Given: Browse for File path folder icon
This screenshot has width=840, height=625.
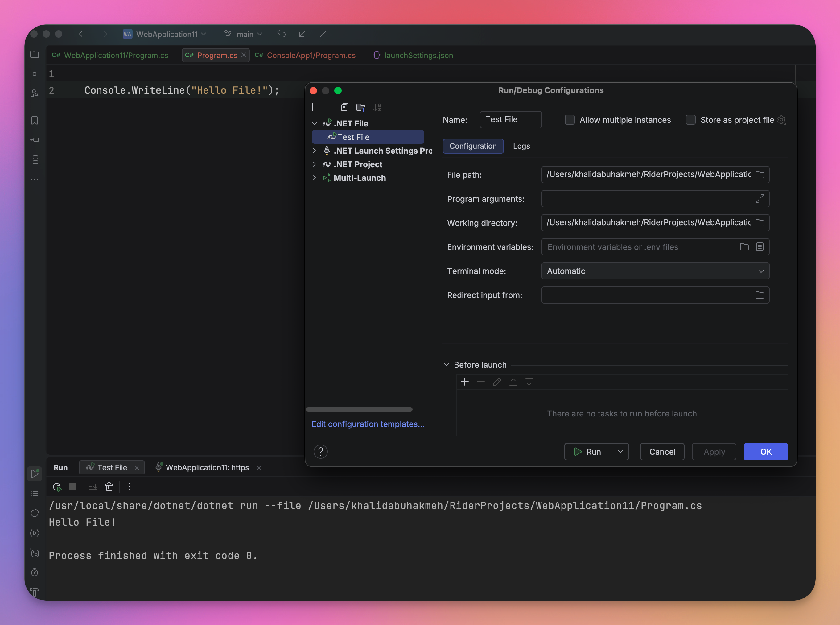Looking at the screenshot, I should click(x=760, y=175).
